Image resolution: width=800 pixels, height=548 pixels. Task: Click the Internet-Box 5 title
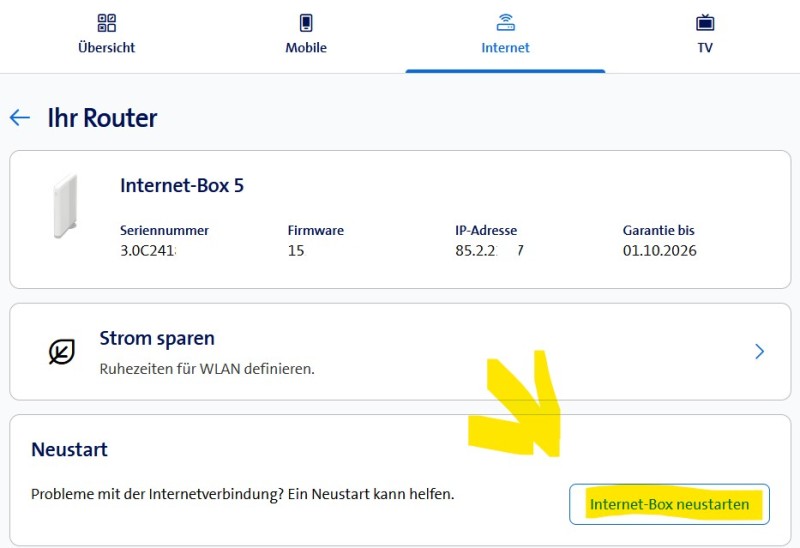pyautogui.click(x=182, y=185)
